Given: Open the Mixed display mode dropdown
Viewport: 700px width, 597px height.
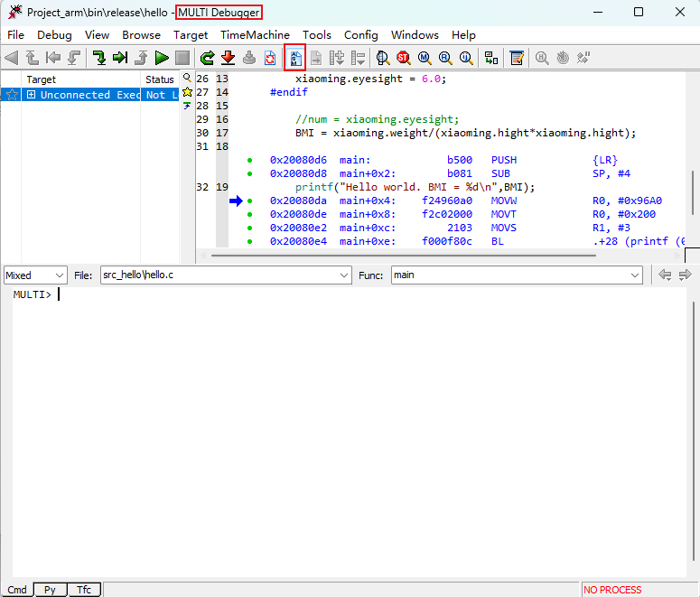Looking at the screenshot, I should pos(35,275).
